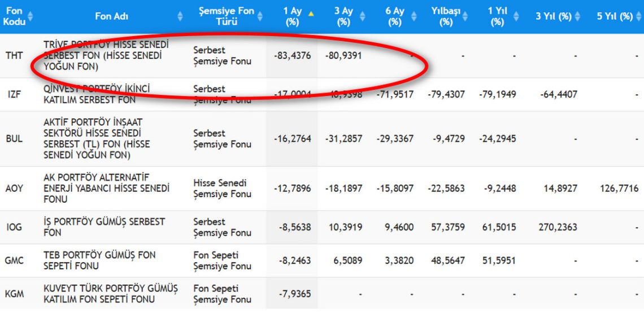Sort by the Fon Adı column arrows
Image resolution: width=644 pixels, height=322 pixels.
tap(180, 16)
